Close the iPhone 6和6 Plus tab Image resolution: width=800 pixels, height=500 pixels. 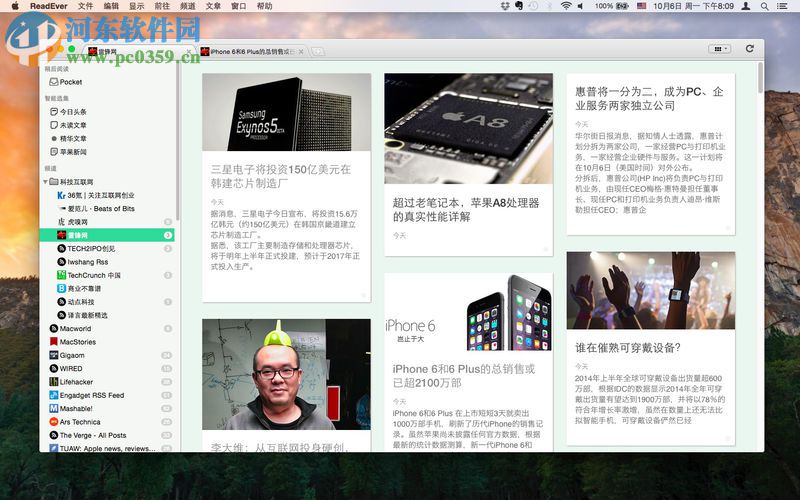click(x=301, y=52)
